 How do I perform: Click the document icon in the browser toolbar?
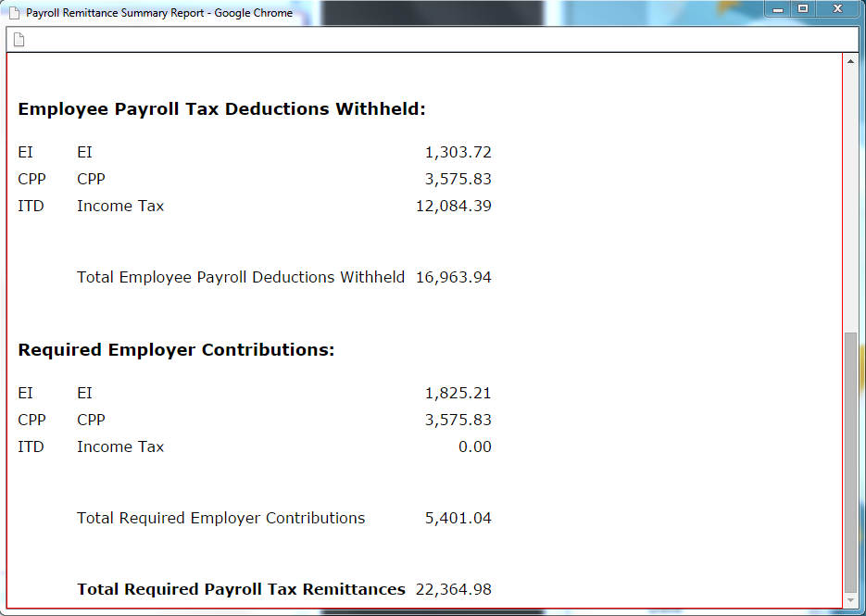(x=20, y=39)
